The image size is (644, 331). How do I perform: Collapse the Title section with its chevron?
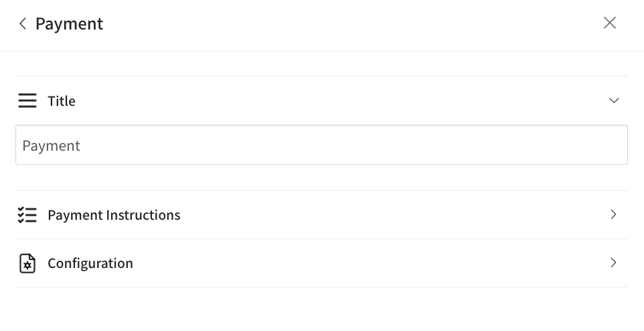tap(614, 101)
